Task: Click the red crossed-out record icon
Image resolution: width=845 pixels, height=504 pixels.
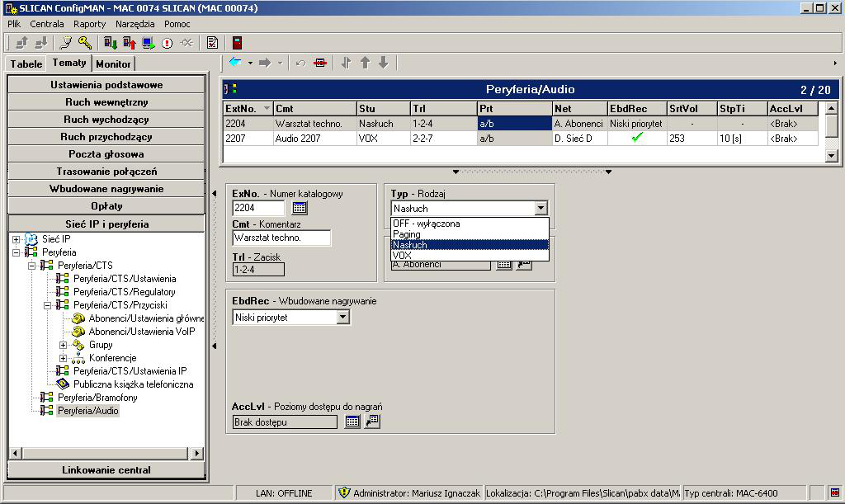Action: (x=320, y=63)
